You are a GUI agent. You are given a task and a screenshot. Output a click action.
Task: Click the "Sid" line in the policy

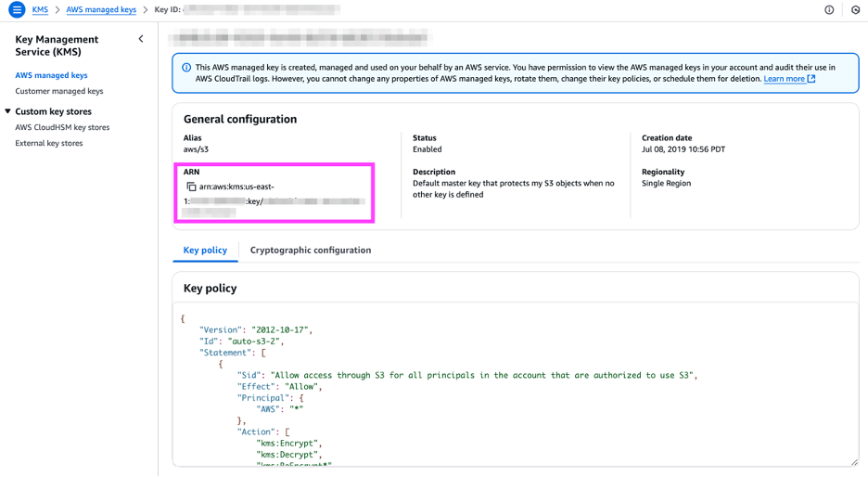(467, 376)
